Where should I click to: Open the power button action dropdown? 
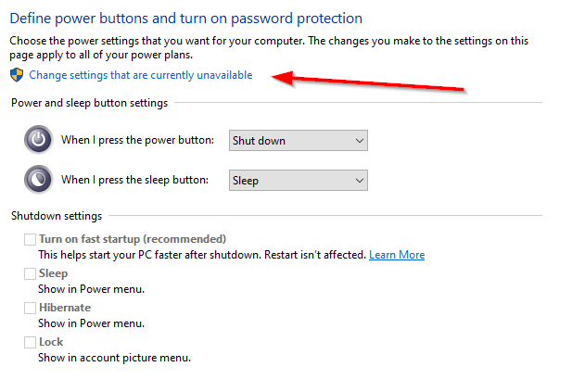298,141
